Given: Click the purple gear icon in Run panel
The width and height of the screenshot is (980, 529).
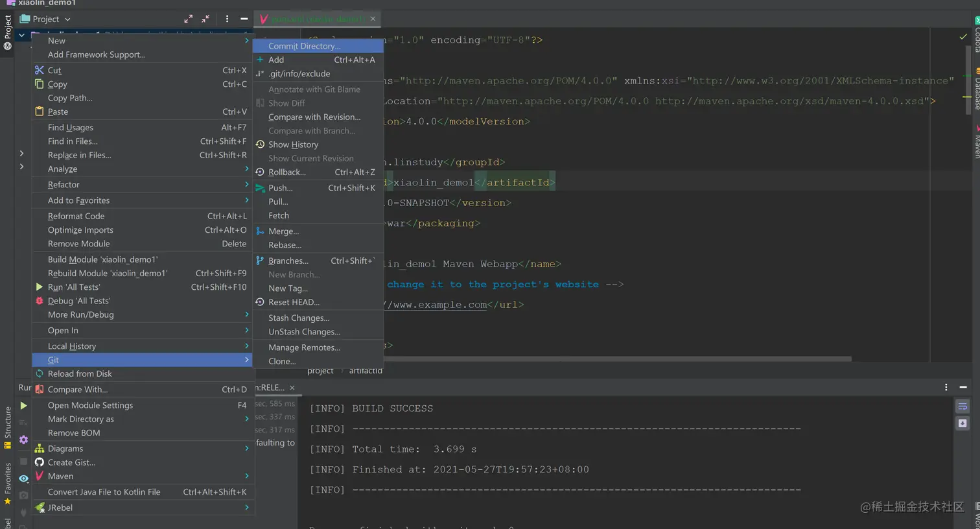Looking at the screenshot, I should pos(23,440).
